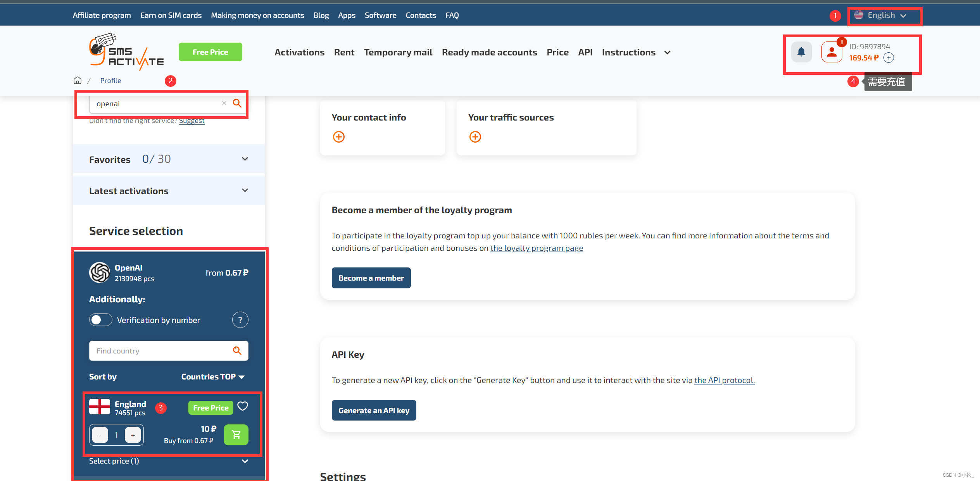Screen dimensions: 980x481
Task: Add contact info with plus icon
Action: [x=338, y=137]
